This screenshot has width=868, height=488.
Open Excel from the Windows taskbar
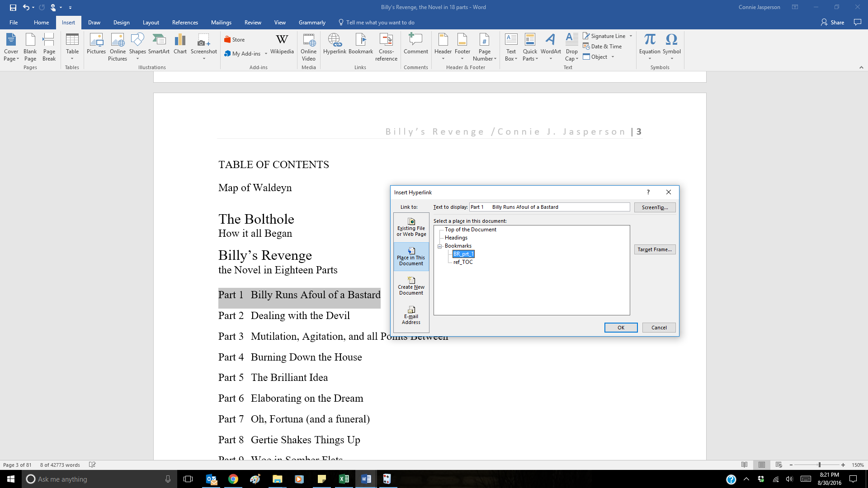pyautogui.click(x=344, y=479)
